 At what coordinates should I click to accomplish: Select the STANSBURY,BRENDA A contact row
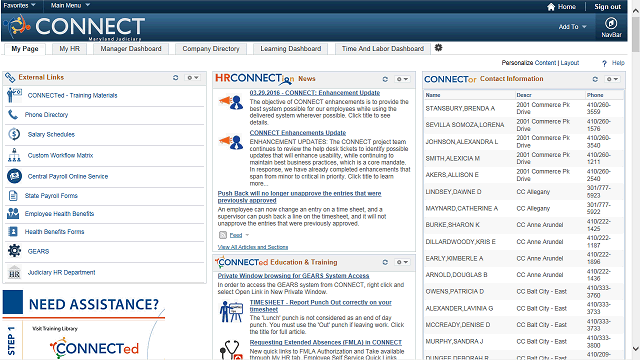[x=524, y=108]
